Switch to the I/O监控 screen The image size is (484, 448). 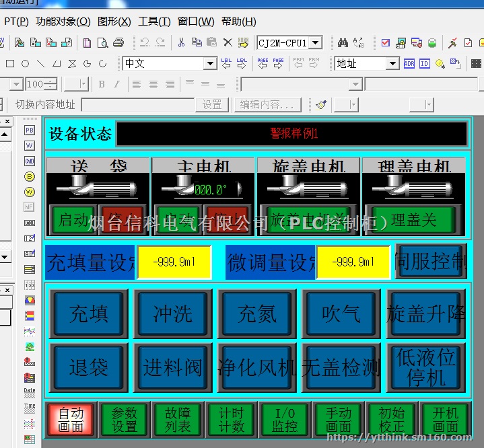point(285,420)
